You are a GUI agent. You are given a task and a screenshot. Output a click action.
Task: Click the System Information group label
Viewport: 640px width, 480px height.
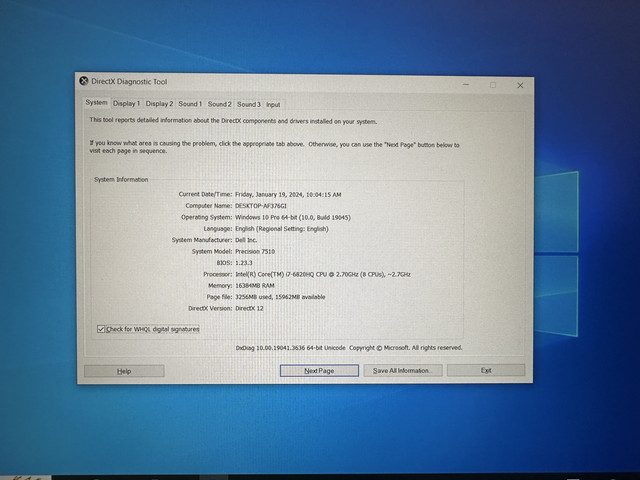[x=121, y=180]
